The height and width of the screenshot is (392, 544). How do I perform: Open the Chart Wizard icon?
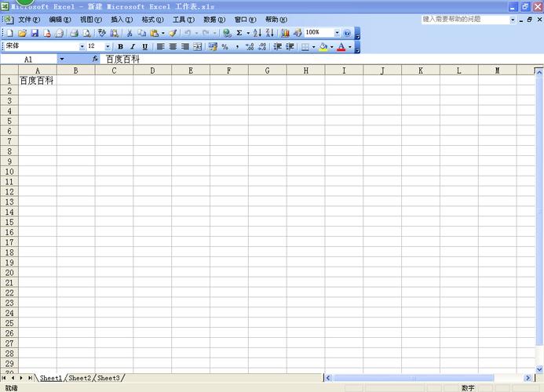pyautogui.click(x=284, y=33)
